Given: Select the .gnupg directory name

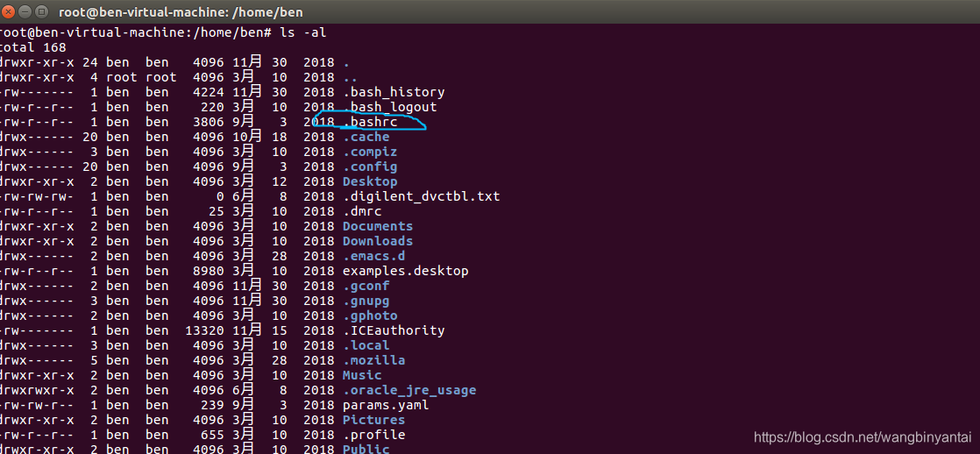Looking at the screenshot, I should point(366,301).
